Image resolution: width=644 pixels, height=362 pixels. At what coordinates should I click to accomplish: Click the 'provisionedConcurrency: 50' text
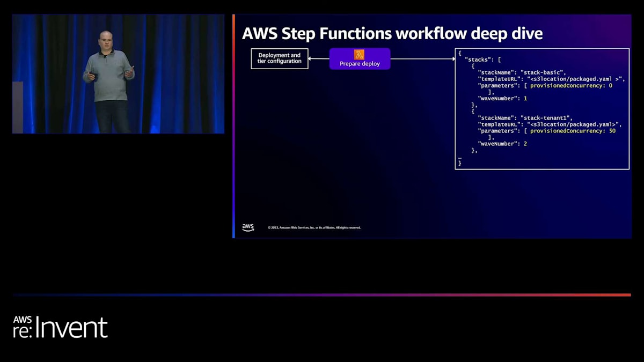(x=573, y=131)
